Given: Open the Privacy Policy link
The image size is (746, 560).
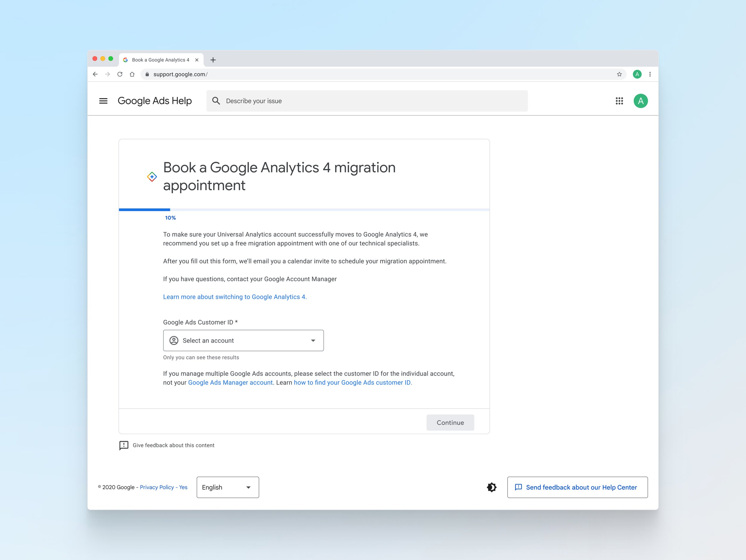Looking at the screenshot, I should (157, 487).
